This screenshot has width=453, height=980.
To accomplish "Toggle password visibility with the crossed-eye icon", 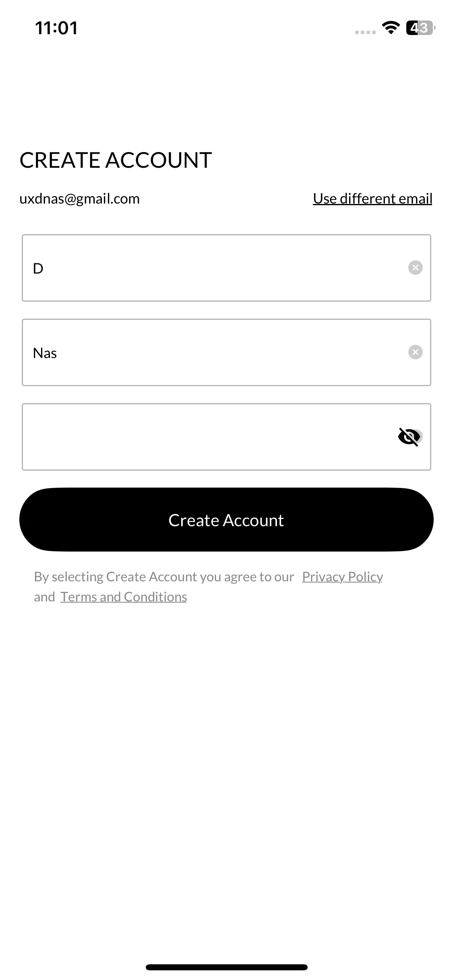I will tap(410, 436).
